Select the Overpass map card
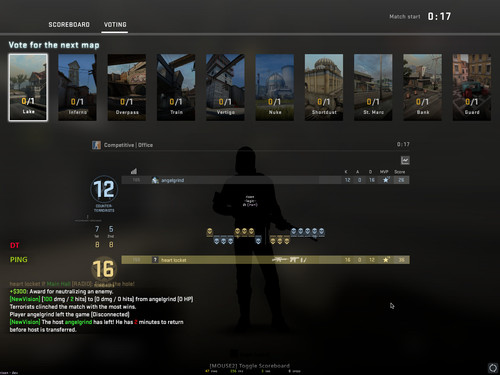Viewport: 500px width, 375px height. click(127, 87)
